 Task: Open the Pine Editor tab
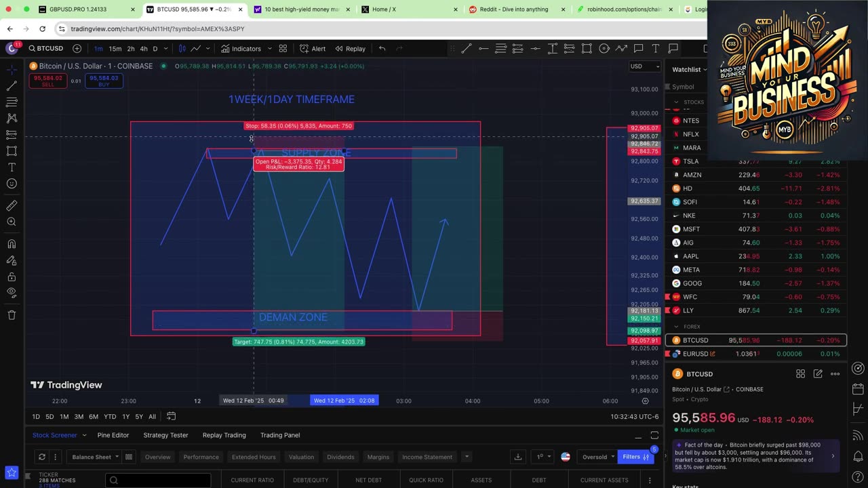(113, 435)
